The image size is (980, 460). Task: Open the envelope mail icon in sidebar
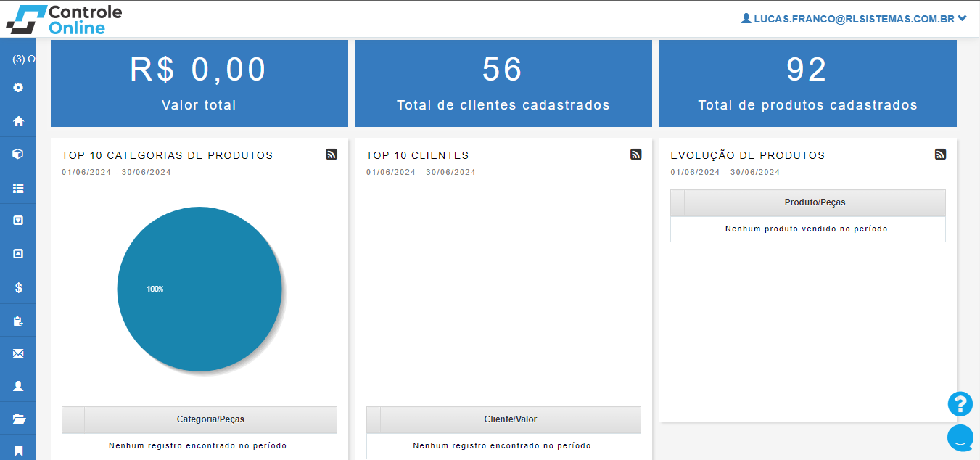[18, 353]
